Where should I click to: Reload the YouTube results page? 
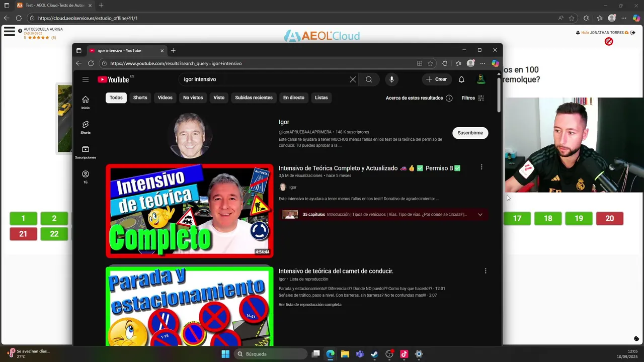point(91,63)
